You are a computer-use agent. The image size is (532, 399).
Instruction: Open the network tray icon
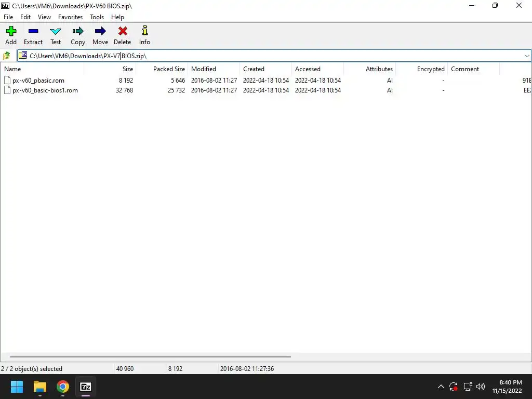click(468, 387)
